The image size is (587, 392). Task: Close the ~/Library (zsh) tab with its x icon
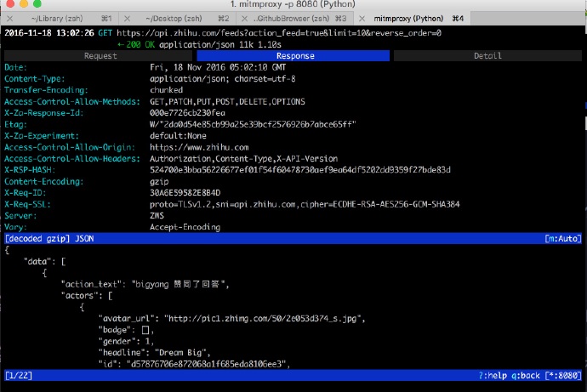[9, 17]
